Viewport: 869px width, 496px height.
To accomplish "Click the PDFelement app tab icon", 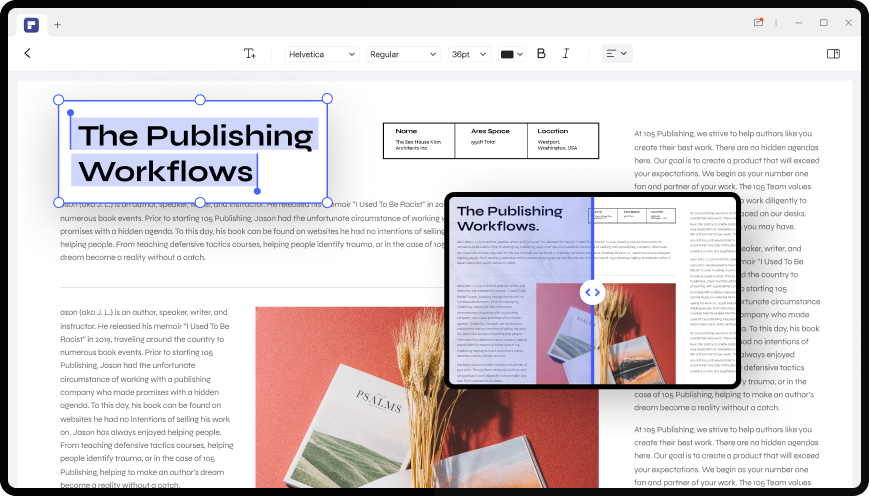I will pos(32,24).
